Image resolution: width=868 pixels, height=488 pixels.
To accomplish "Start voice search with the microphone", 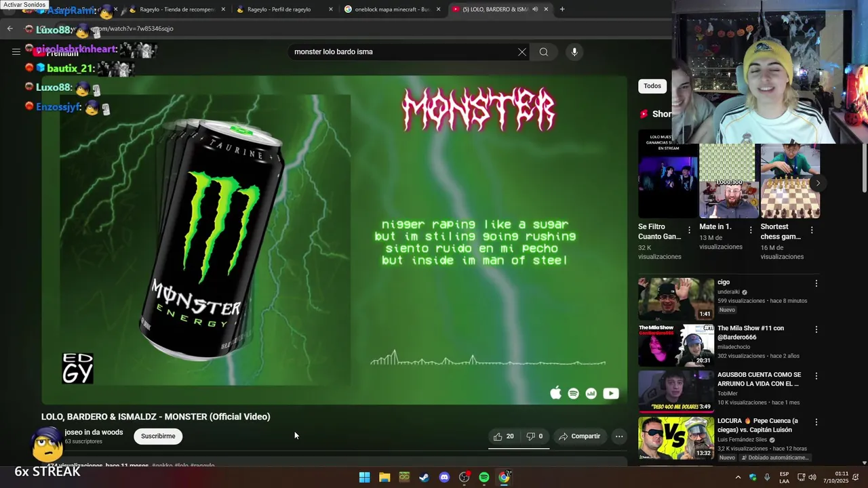I will pyautogui.click(x=574, y=52).
